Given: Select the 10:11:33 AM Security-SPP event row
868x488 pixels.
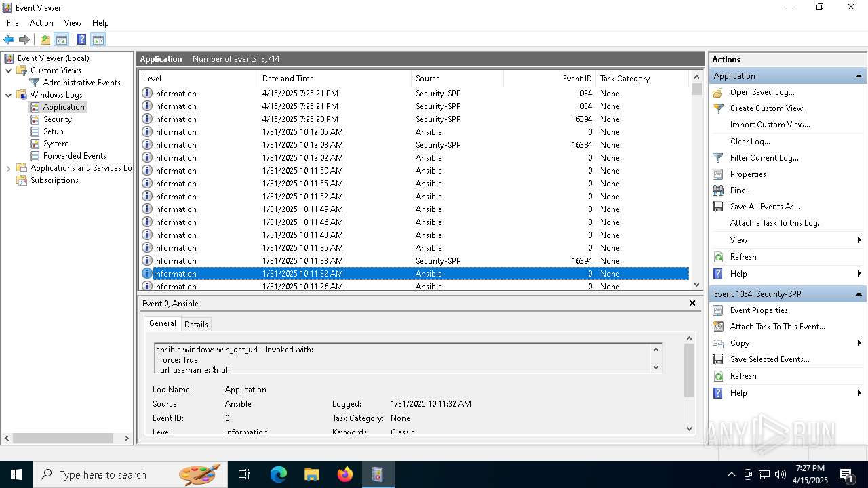Looking at the screenshot, I should [414, 261].
